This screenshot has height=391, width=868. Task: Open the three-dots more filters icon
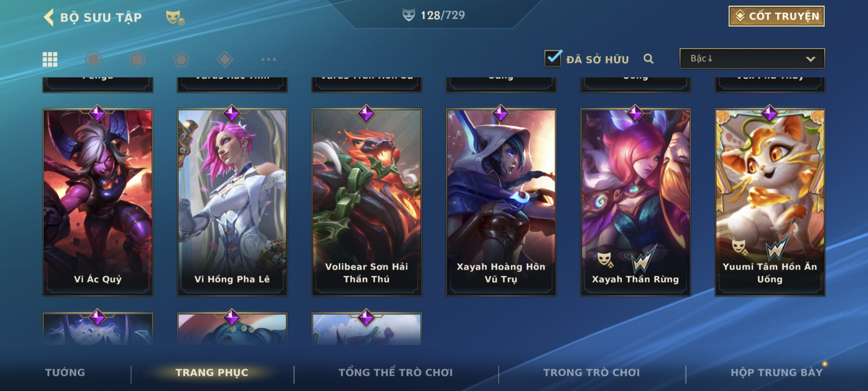[x=268, y=59]
